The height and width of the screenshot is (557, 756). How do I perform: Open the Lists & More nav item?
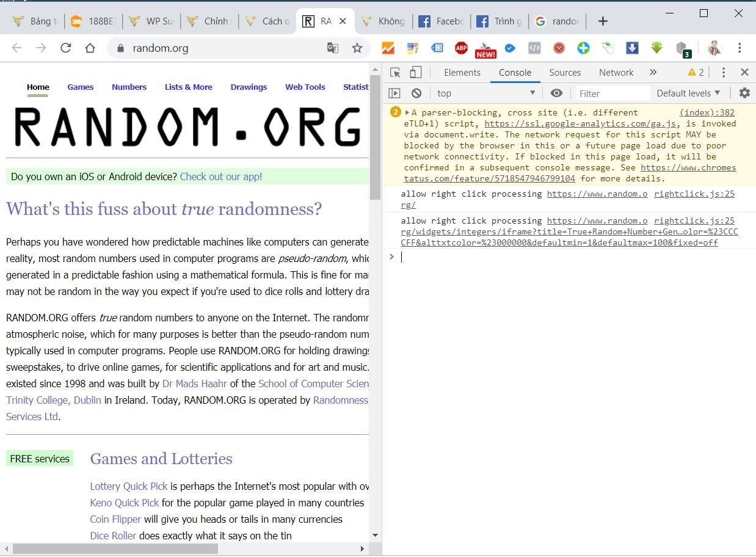pyautogui.click(x=189, y=87)
